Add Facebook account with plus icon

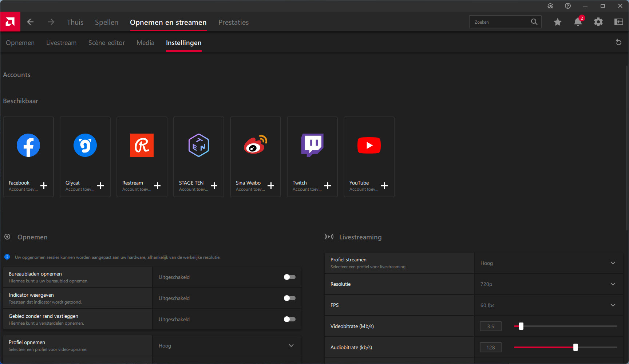point(44,186)
